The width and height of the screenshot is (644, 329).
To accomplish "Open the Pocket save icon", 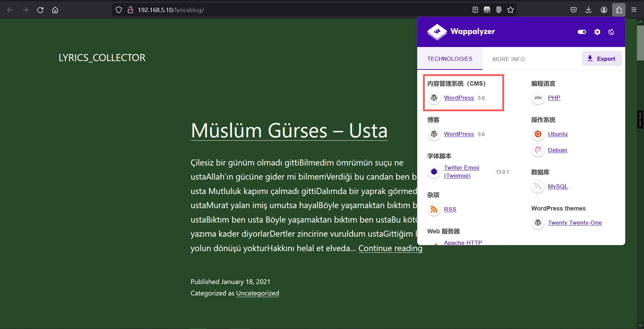I will click(574, 10).
